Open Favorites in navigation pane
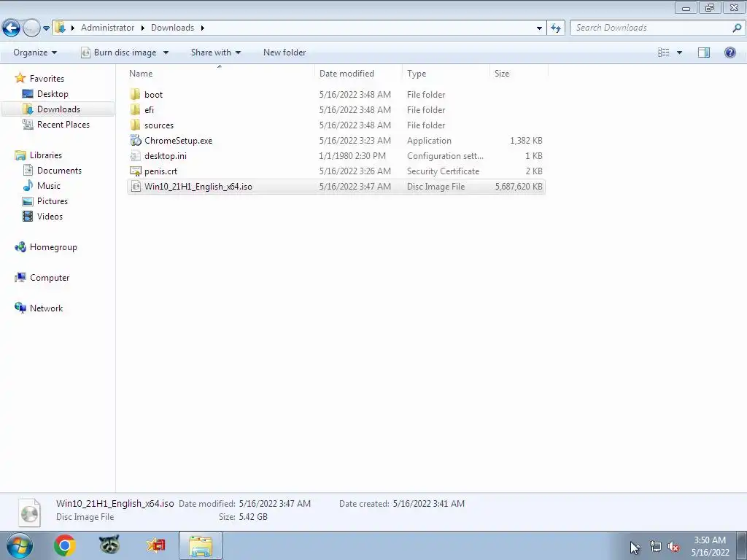 point(47,79)
